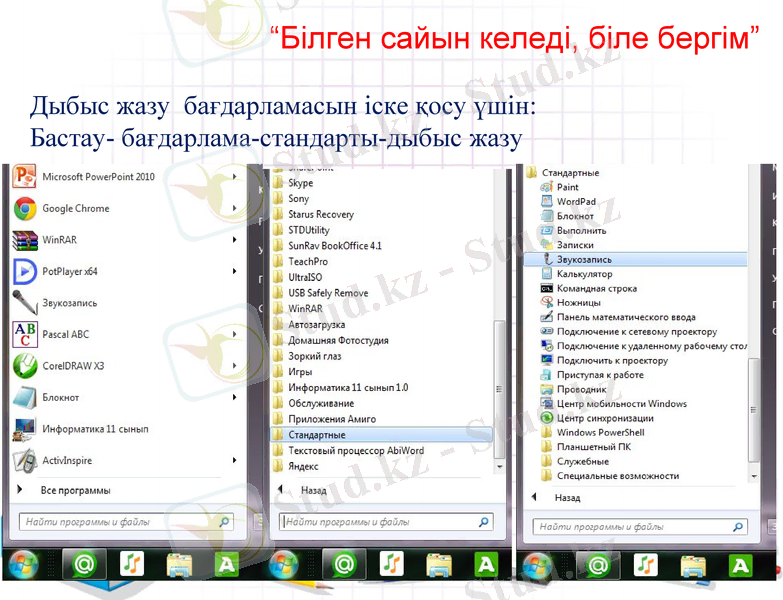Click Windows Start orb in left taskbar
Viewport: 783px width, 600px height.
(x=24, y=565)
